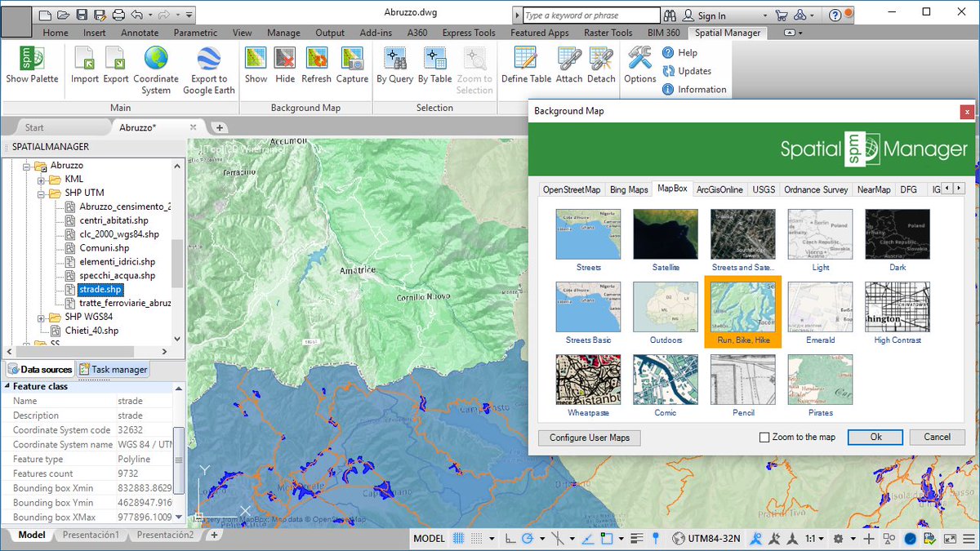Viewport: 980px width, 551px height.
Task: Open the Sign In dropdown
Action: coord(764,16)
